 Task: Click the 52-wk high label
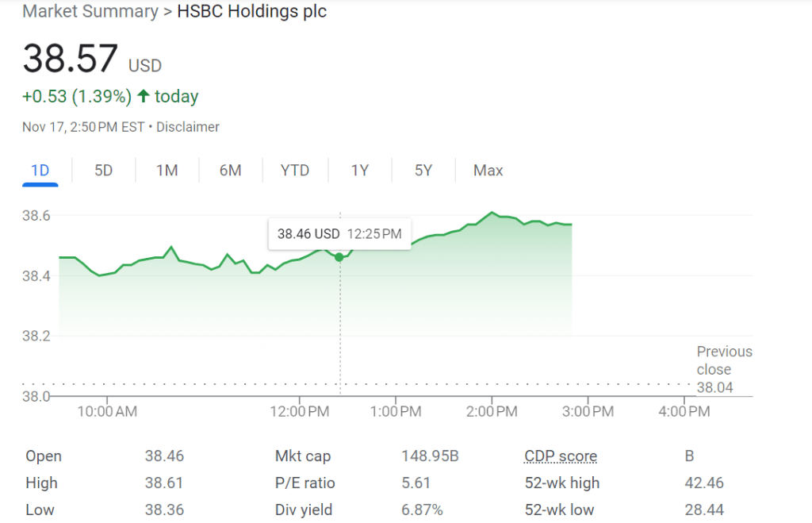click(x=562, y=483)
